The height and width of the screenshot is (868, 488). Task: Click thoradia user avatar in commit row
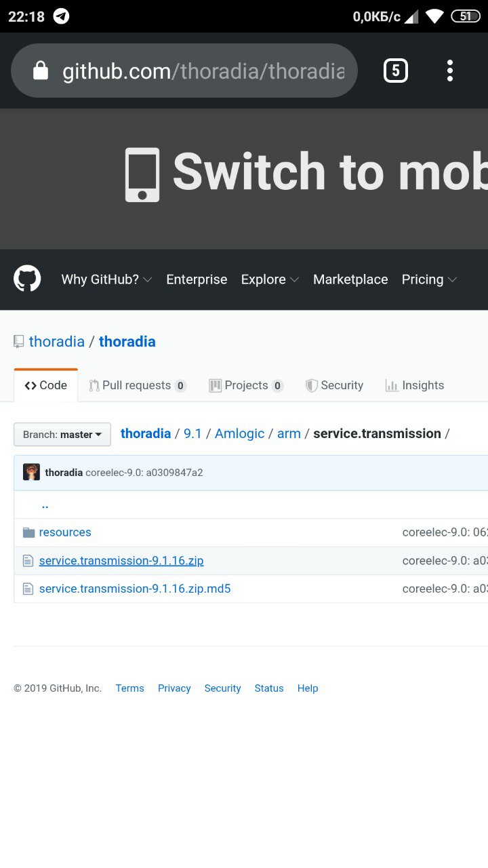pyautogui.click(x=31, y=472)
